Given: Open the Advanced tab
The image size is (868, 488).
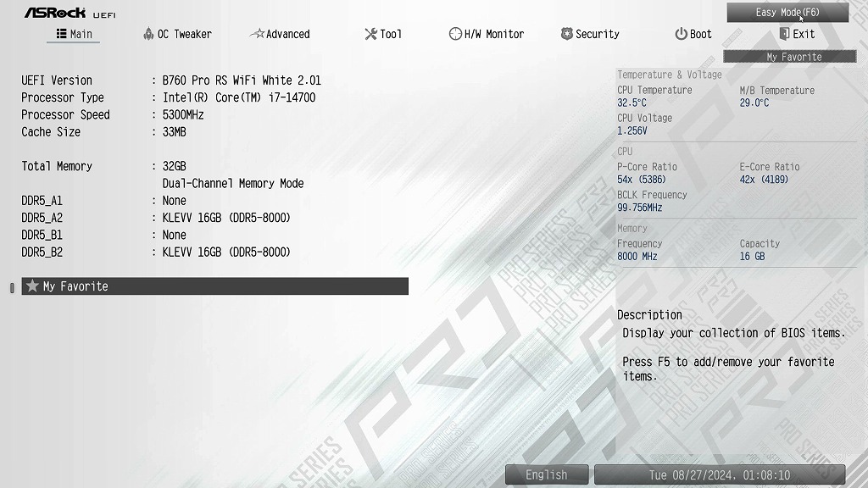Looking at the screenshot, I should point(280,34).
